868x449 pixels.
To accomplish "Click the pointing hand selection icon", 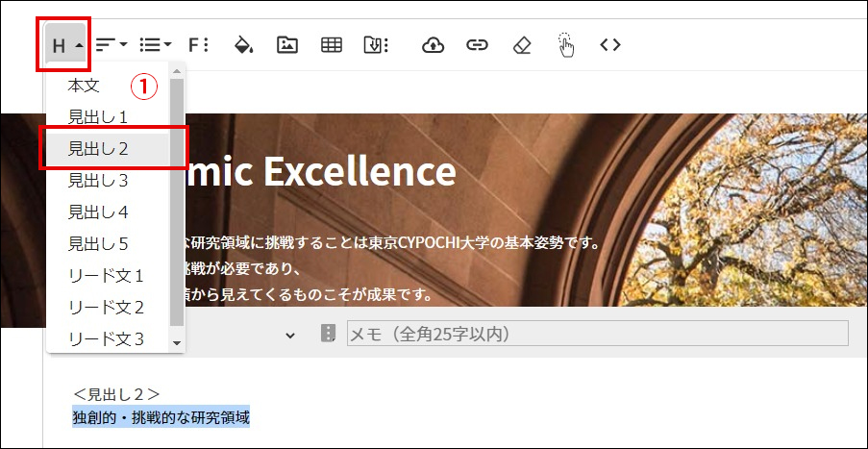I will point(566,44).
